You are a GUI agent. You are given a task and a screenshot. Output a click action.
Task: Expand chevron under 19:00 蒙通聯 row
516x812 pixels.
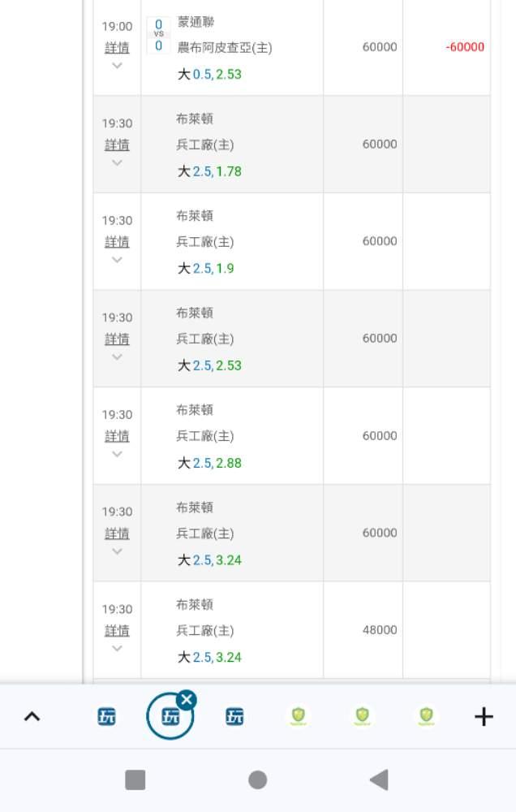(117, 65)
